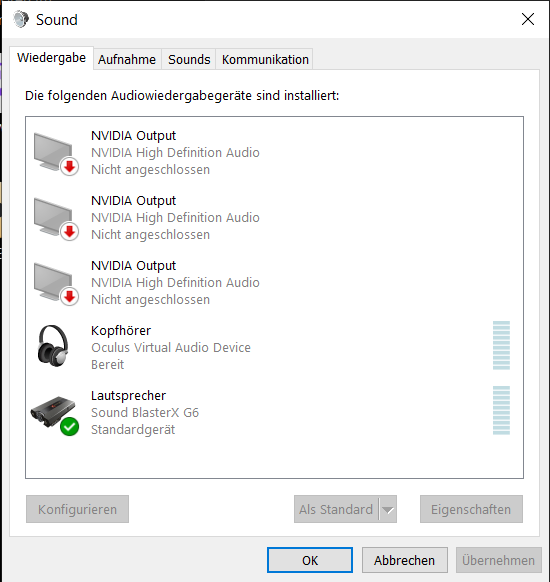Close the Sound dialog window
Image resolution: width=550 pixels, height=582 pixels.
528,19
